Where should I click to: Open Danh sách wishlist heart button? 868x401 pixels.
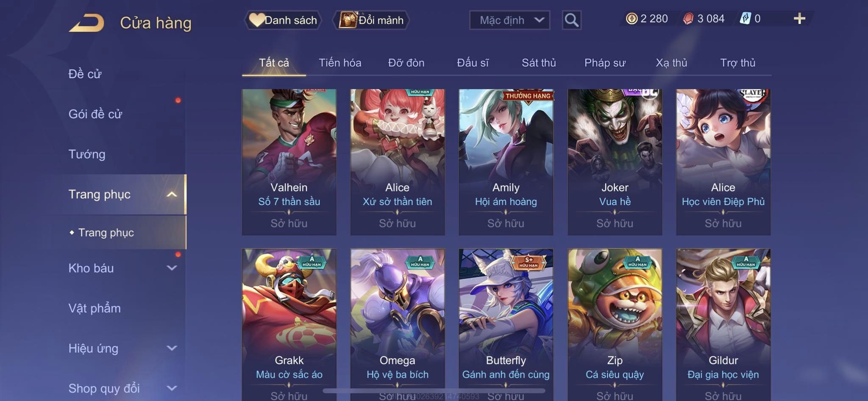[x=283, y=20]
